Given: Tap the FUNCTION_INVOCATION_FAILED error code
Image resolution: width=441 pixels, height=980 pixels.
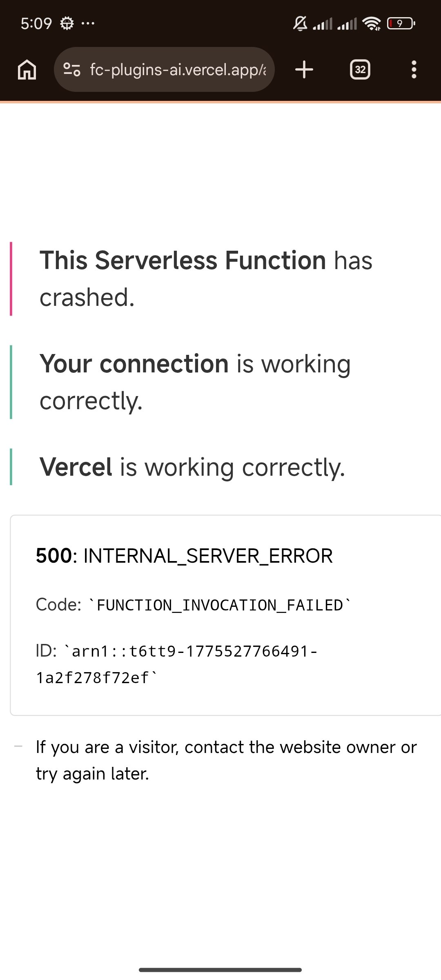Looking at the screenshot, I should [220, 605].
